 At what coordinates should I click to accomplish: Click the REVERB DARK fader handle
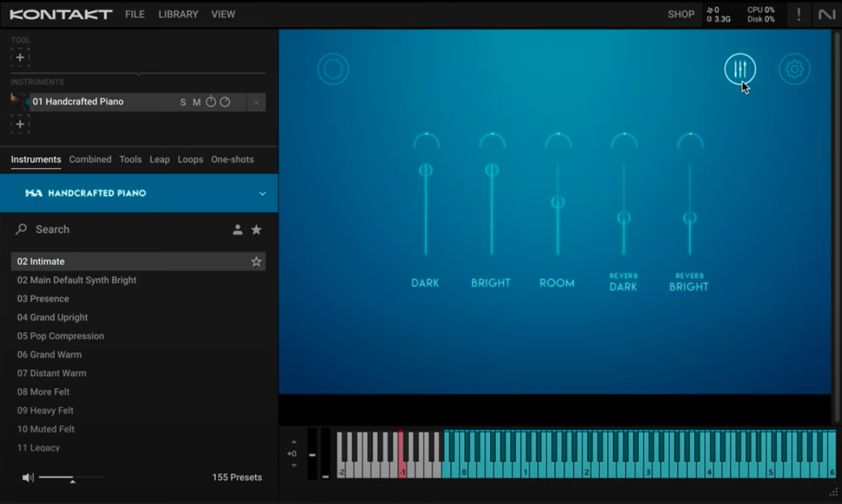[624, 218]
